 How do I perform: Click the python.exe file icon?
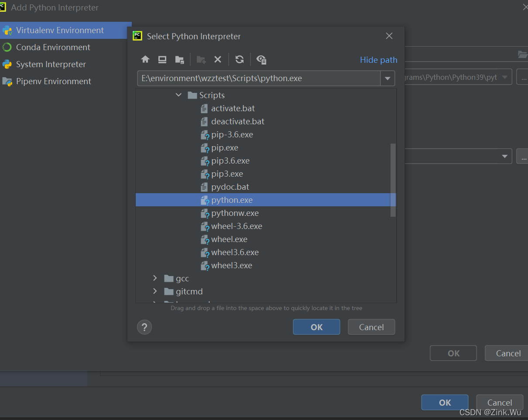(205, 200)
